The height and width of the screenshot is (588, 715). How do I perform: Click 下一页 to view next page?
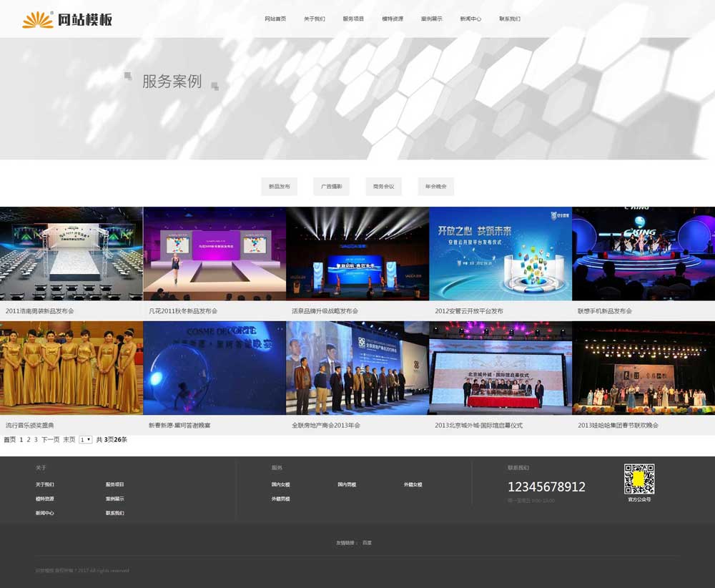pos(50,440)
